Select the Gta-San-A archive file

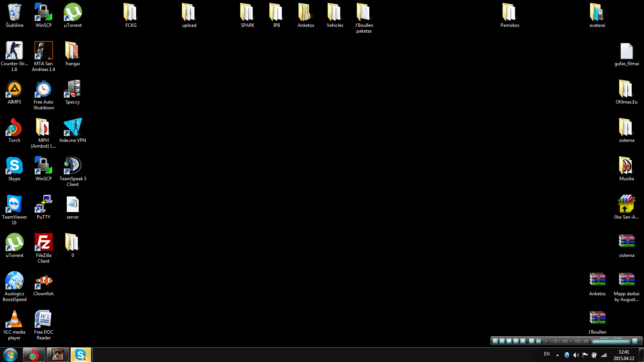(x=626, y=207)
